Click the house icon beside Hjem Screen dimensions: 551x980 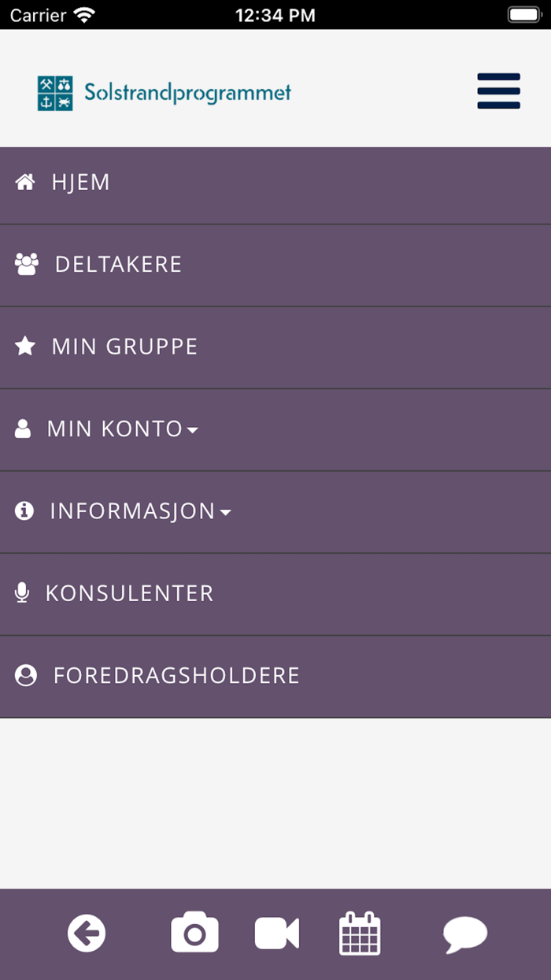[25, 183]
